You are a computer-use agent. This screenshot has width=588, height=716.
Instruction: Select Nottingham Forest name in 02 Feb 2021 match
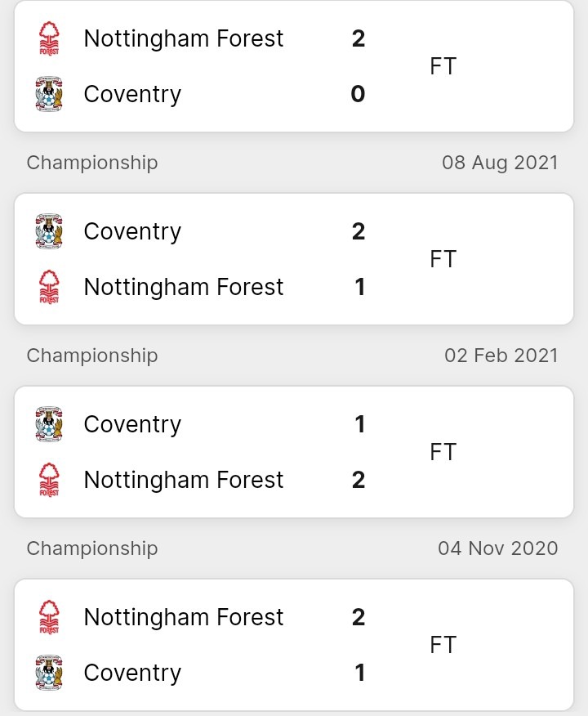point(184,481)
